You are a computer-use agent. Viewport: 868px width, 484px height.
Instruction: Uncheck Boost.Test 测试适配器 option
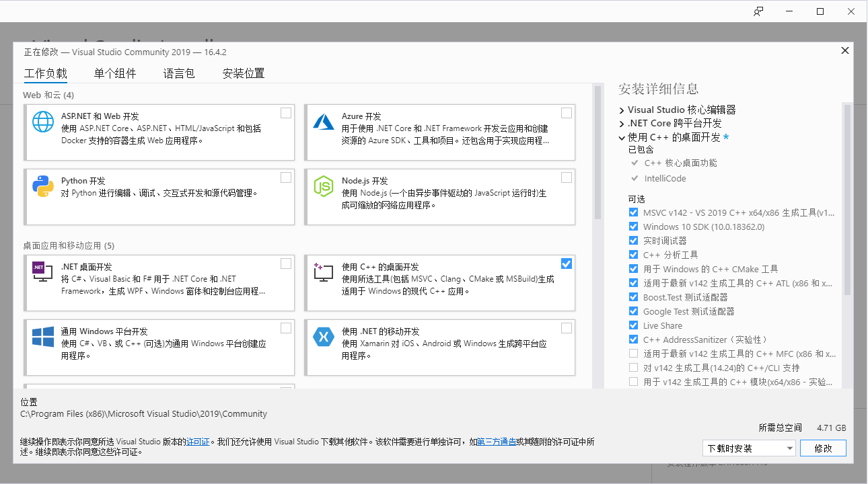(x=633, y=297)
